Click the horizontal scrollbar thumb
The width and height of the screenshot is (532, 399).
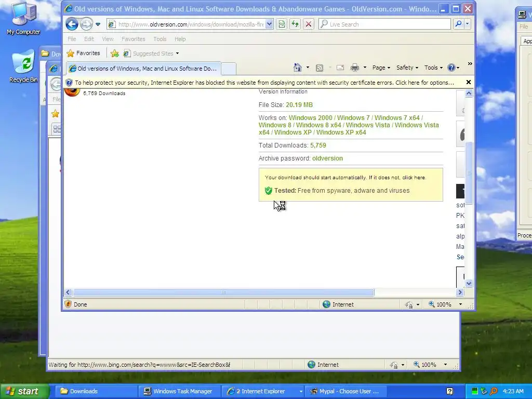pyautogui.click(x=223, y=292)
